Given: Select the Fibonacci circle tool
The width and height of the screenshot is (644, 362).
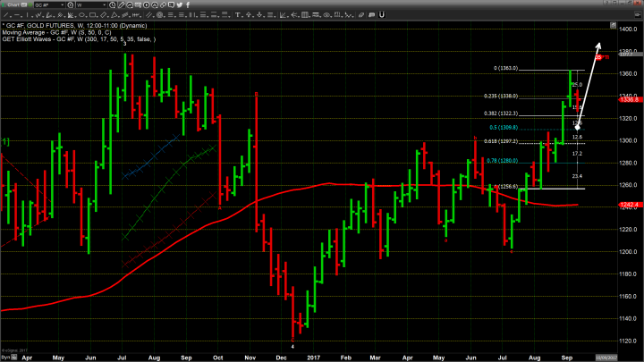Looking at the screenshot, I should (x=160, y=15).
